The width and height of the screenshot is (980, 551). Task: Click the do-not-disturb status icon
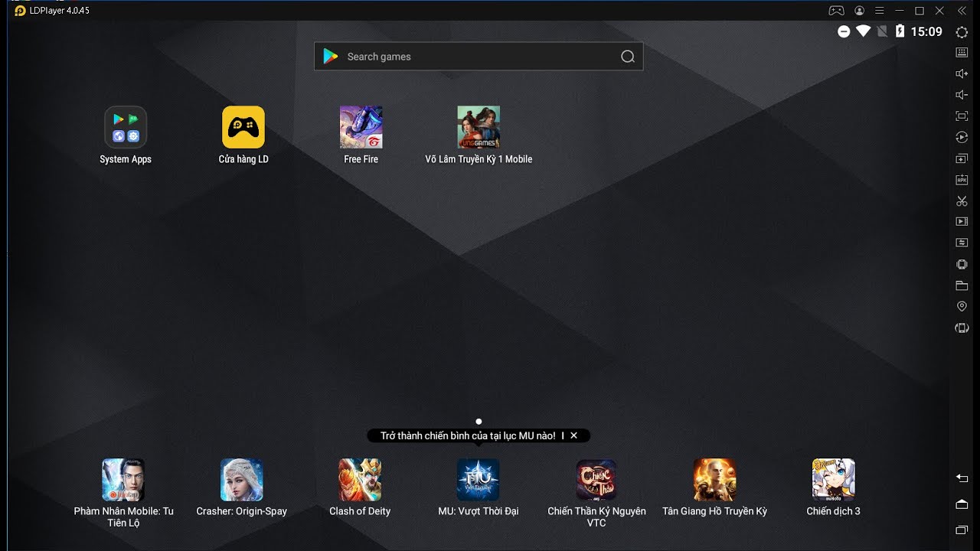pos(844,31)
